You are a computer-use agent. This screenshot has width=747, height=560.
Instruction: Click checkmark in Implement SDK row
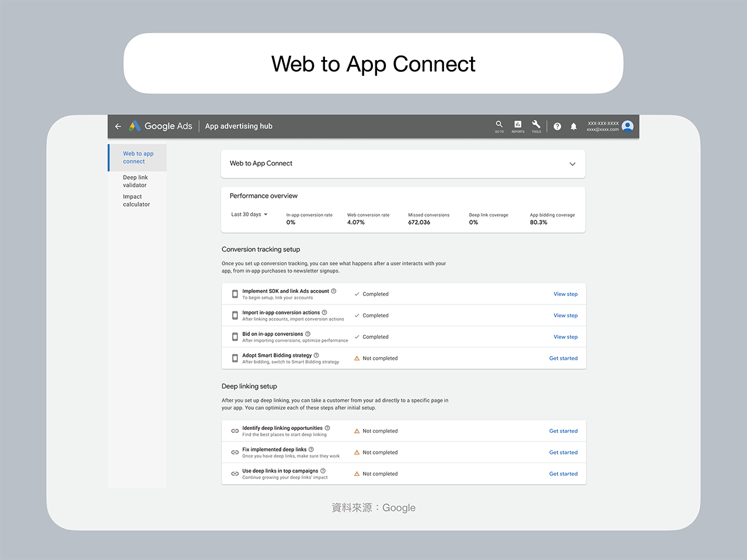pyautogui.click(x=357, y=294)
